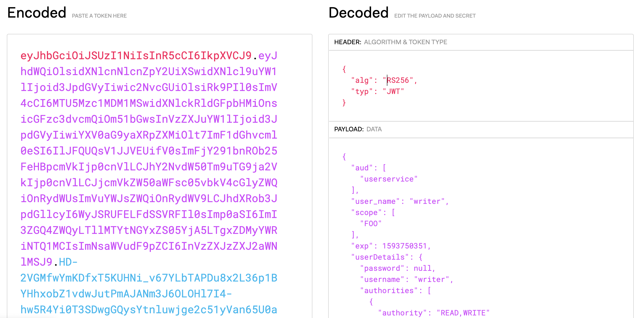Click the red header segment of encoded token
The height and width of the screenshot is (318, 644).
[x=136, y=56]
